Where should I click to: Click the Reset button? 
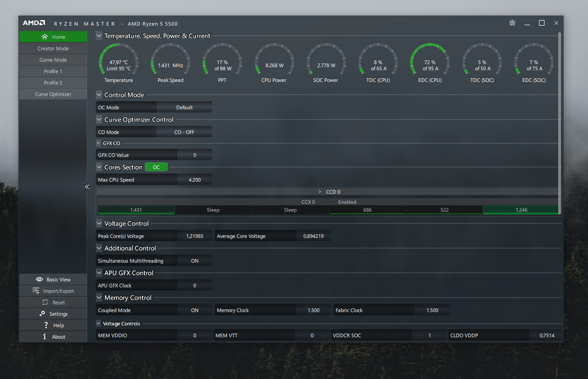click(x=53, y=302)
